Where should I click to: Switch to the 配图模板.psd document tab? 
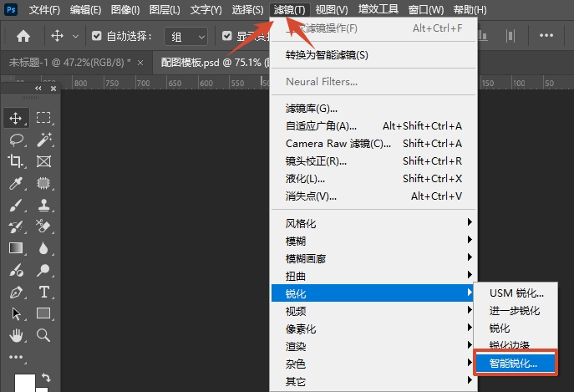point(211,63)
